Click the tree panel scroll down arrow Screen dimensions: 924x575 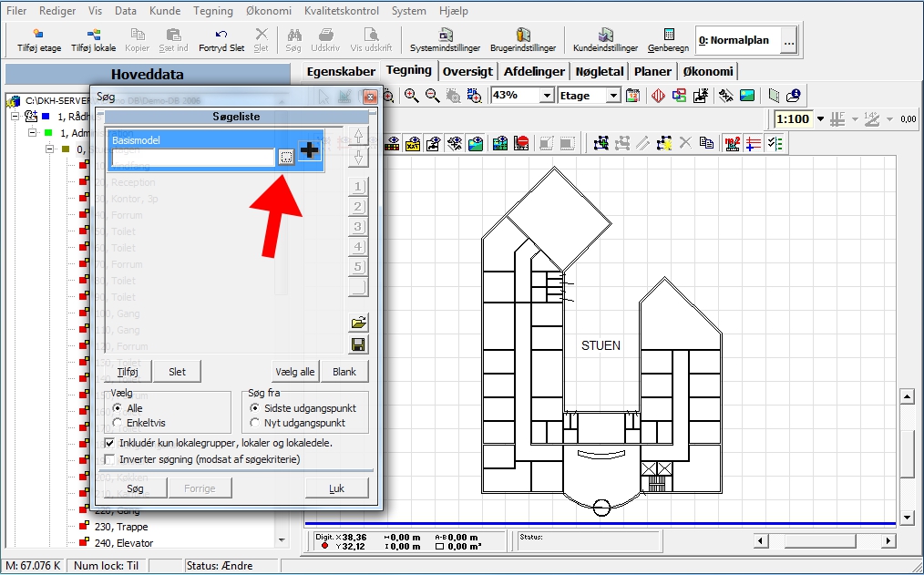[x=282, y=540]
